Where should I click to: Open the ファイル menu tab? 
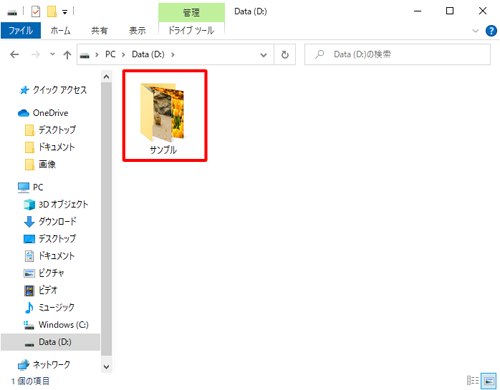(21, 30)
